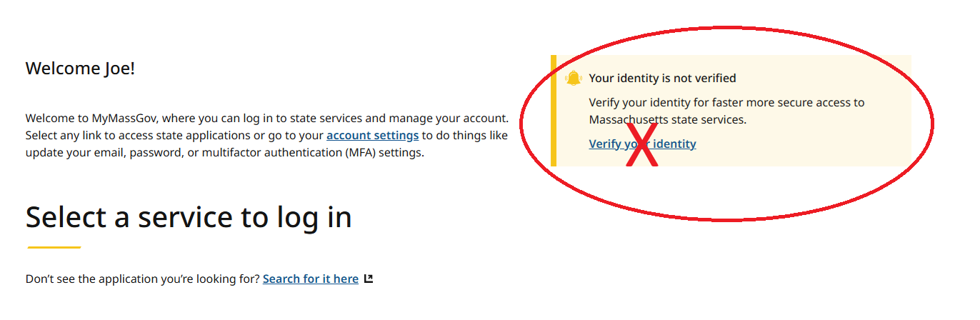Click the yellow underline beneath the service heading
This screenshot has height=320, width=980.
tap(54, 247)
